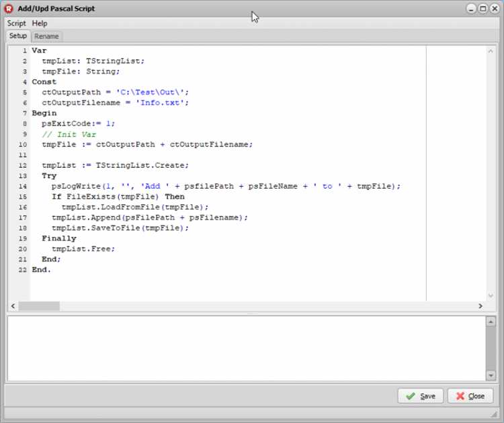Click 'psExitCode:= 1;' statement
Screen dimensions: 504x423
point(78,124)
